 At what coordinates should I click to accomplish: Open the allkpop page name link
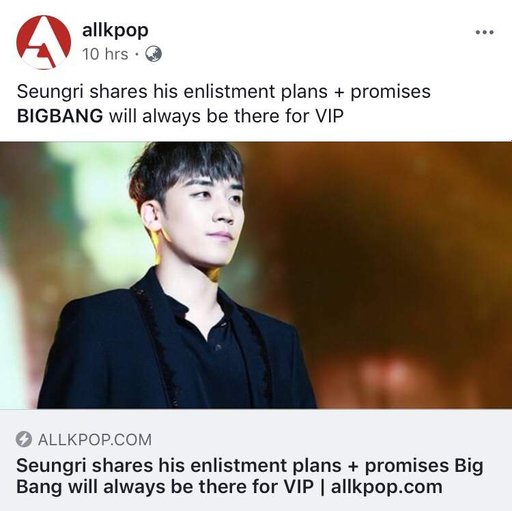[x=115, y=31]
